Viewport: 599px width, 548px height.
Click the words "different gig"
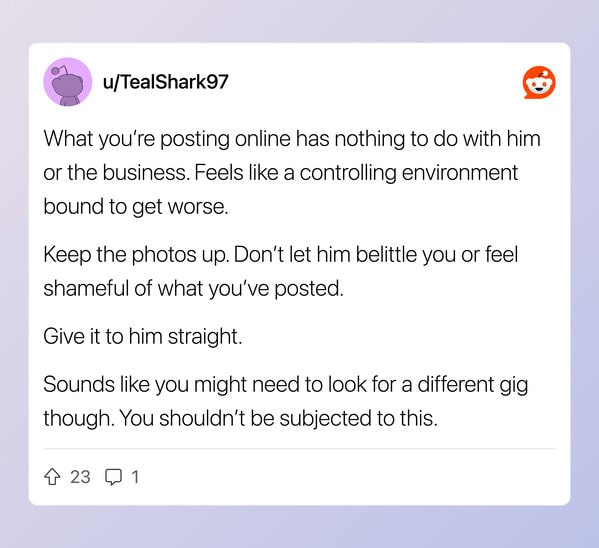473,385
